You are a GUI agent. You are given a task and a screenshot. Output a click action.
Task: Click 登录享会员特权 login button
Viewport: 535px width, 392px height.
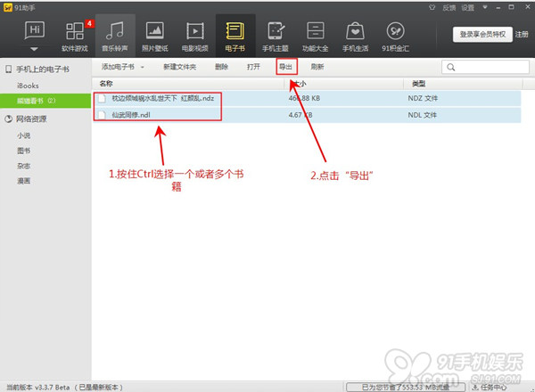(x=482, y=35)
